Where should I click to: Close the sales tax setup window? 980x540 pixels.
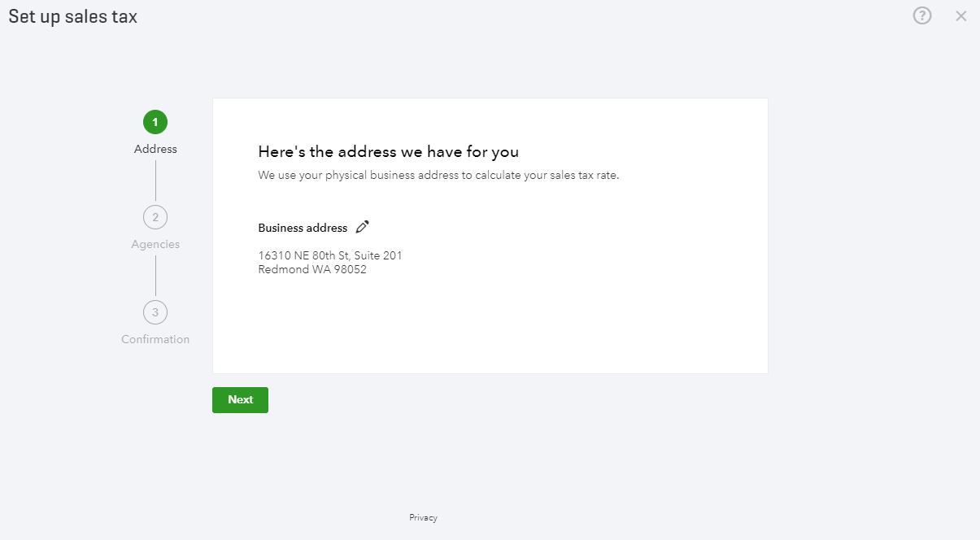(x=961, y=15)
